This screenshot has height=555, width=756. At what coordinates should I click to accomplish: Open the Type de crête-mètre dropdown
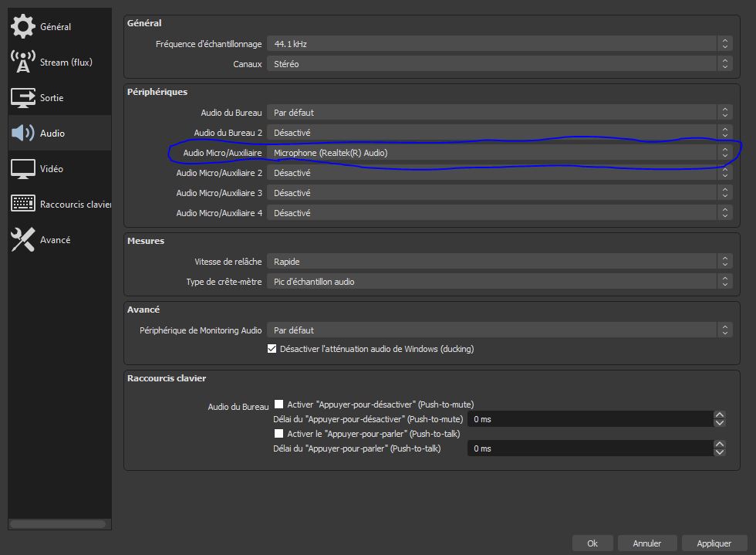pos(500,282)
